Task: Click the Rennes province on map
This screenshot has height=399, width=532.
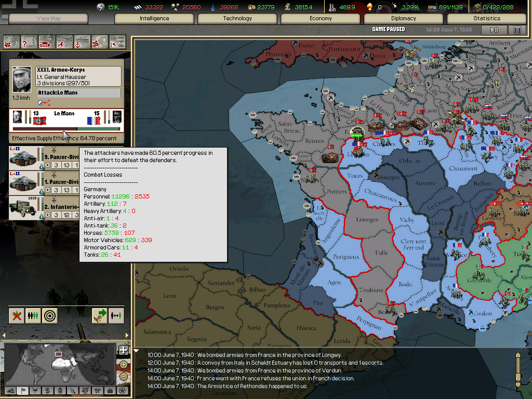Action: click(314, 141)
